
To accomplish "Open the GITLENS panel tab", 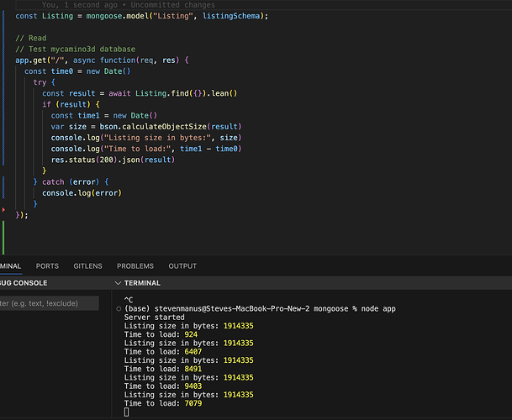I will point(88,266).
